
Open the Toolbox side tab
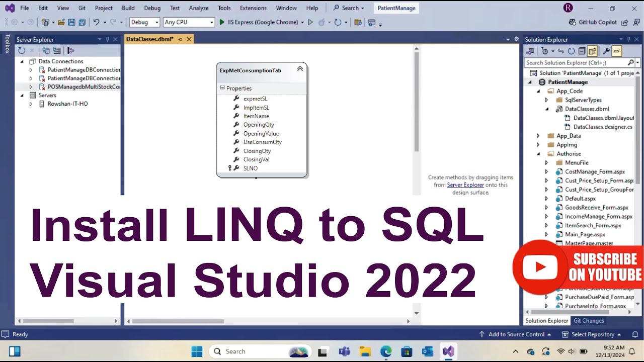point(7,44)
